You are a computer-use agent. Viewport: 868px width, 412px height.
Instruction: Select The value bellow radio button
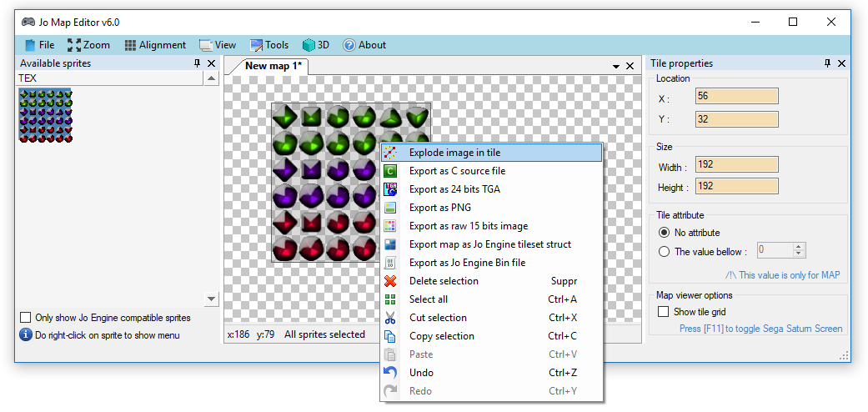665,252
